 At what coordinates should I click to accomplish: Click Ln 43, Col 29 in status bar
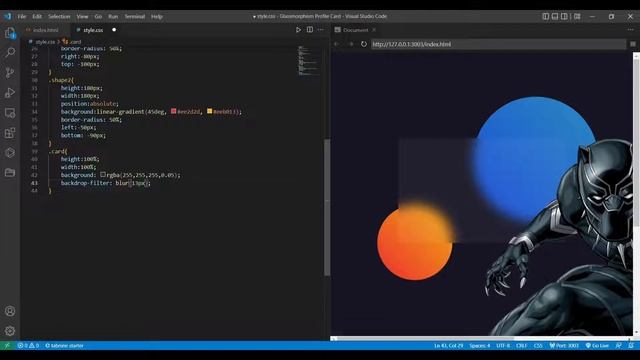pyautogui.click(x=449, y=345)
